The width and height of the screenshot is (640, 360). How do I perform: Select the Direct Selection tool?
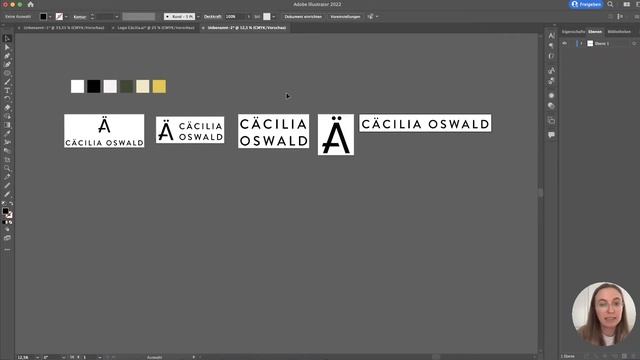tap(7, 47)
